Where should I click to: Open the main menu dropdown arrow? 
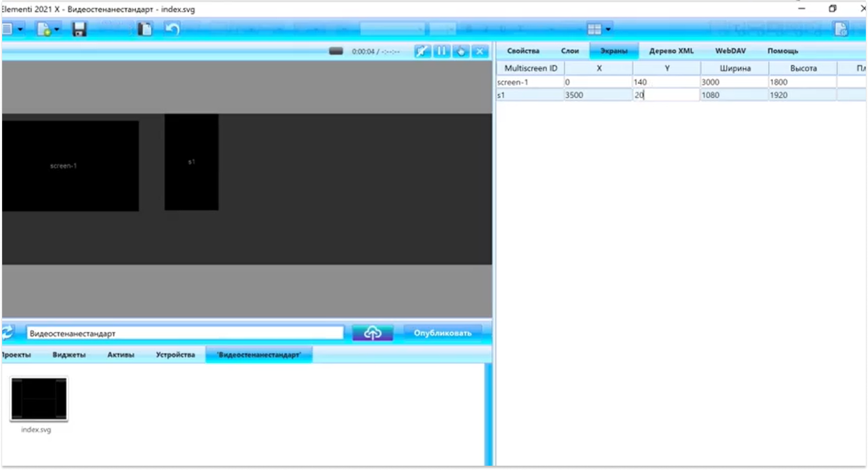point(20,30)
